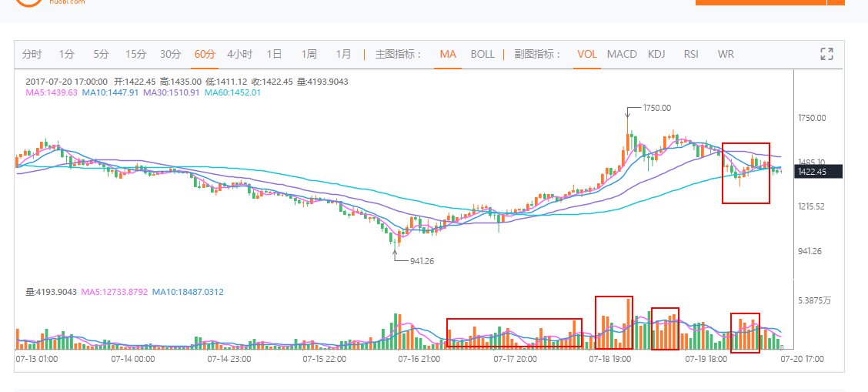Click volume MA5:12733.8792 label
Viewport: 868px width, 392px height.
115,291
